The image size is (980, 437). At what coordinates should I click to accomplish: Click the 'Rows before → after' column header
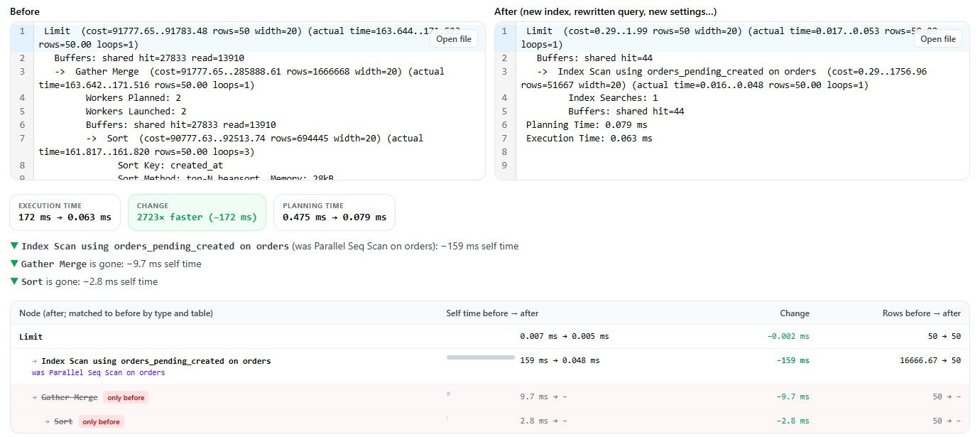921,313
